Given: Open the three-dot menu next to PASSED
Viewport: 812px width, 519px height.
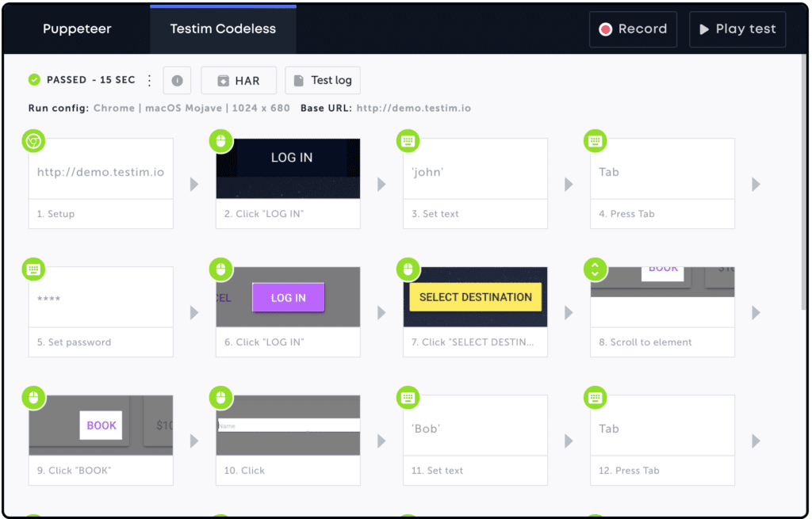Looking at the screenshot, I should point(149,80).
